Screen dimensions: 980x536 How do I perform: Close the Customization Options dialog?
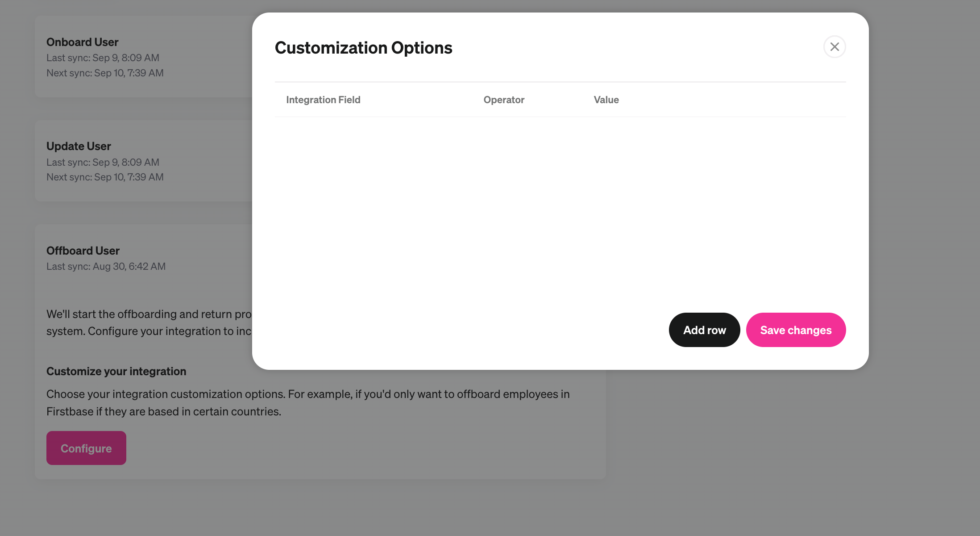pos(835,47)
